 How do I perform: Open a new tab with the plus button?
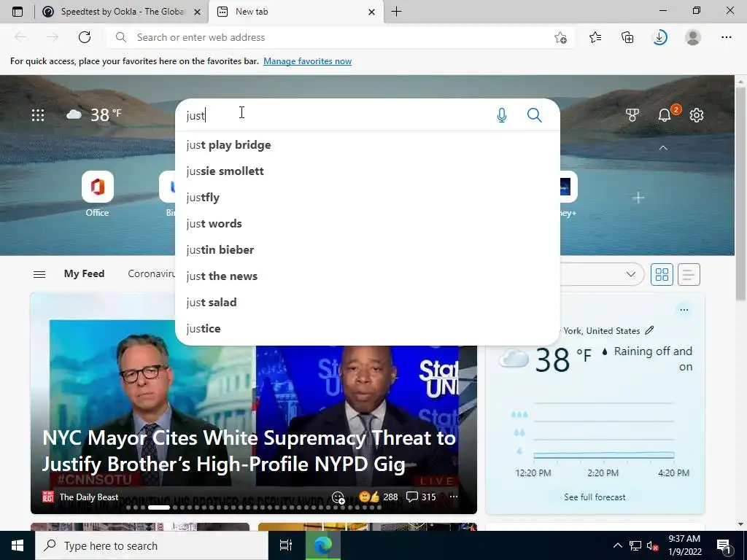[x=396, y=12]
